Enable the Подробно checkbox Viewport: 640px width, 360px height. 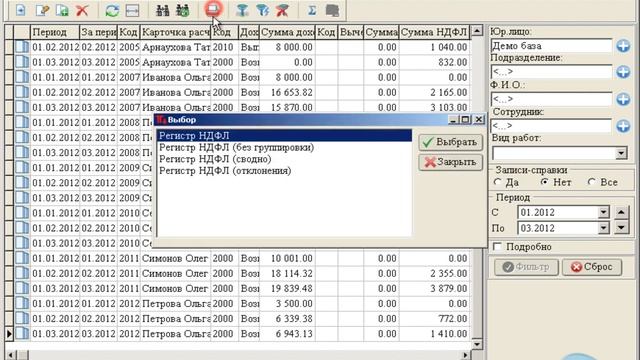(x=497, y=247)
